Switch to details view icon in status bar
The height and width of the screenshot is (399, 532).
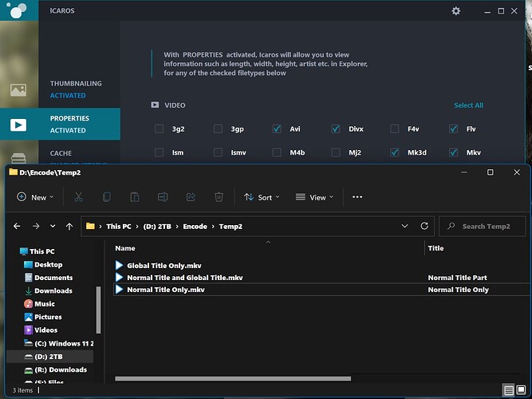509,390
